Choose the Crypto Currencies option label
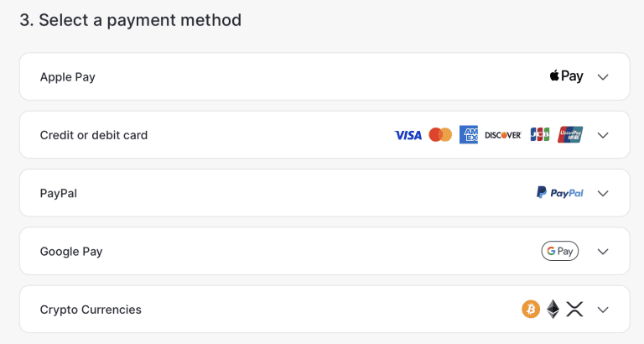 [91, 310]
